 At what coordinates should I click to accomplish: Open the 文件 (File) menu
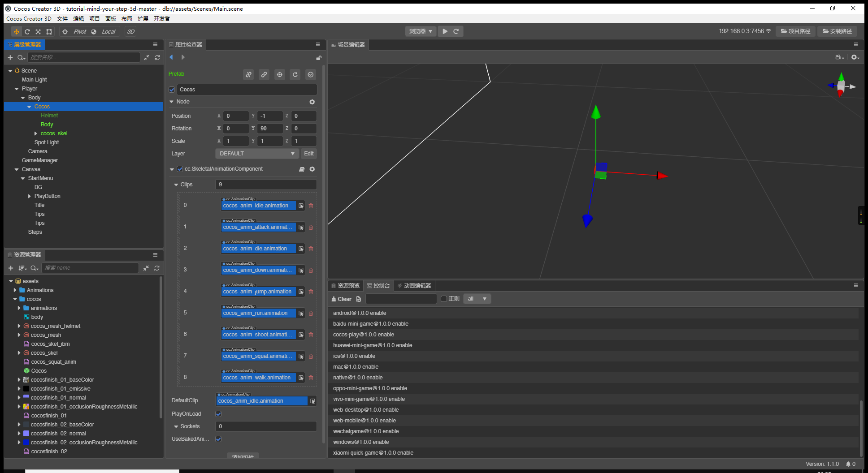62,19
